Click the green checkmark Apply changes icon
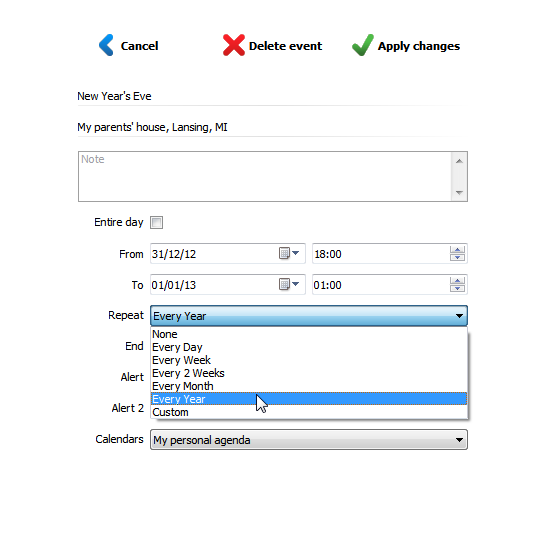This screenshot has height=533, width=546. click(x=363, y=45)
